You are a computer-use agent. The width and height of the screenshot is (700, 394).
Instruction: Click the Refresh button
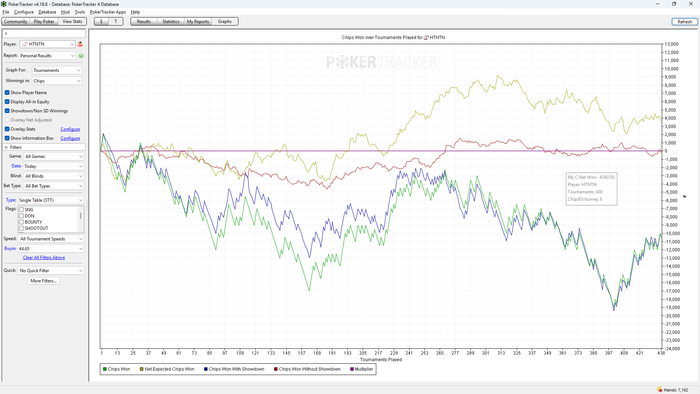click(x=684, y=21)
